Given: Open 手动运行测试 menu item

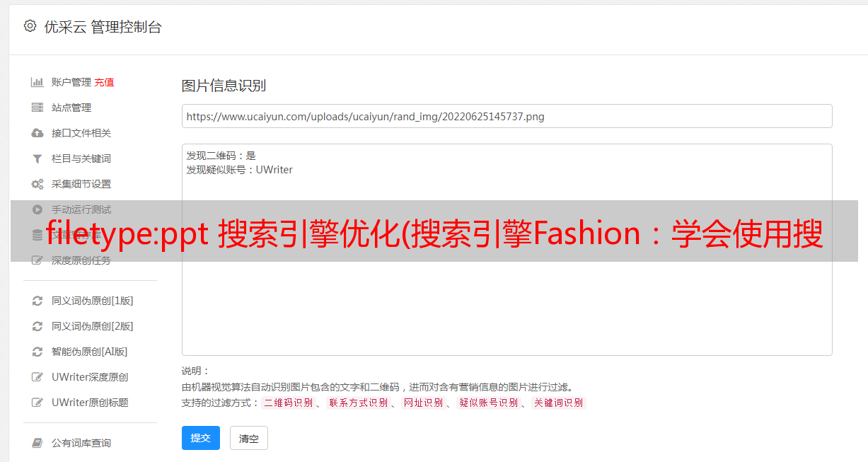Looking at the screenshot, I should click(x=81, y=209).
